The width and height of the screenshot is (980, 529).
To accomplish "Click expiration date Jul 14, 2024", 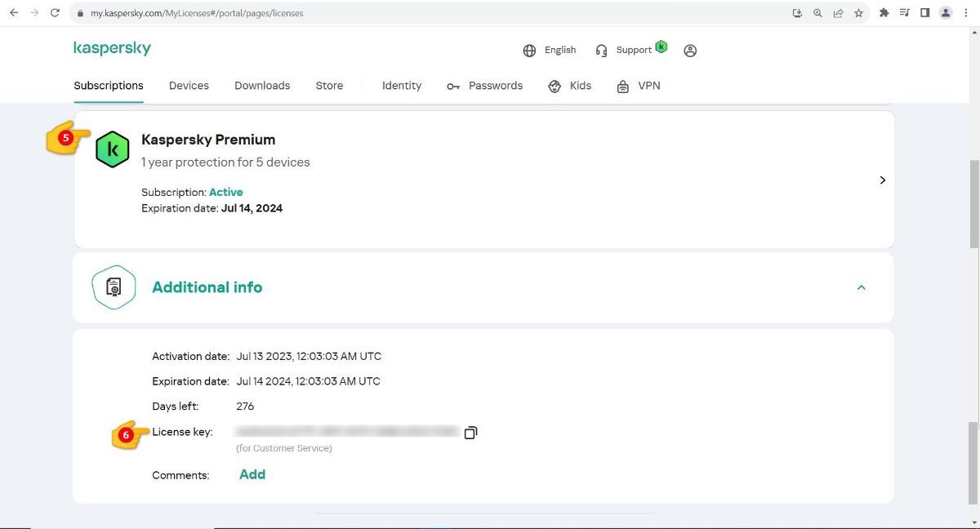I will pyautogui.click(x=252, y=208).
